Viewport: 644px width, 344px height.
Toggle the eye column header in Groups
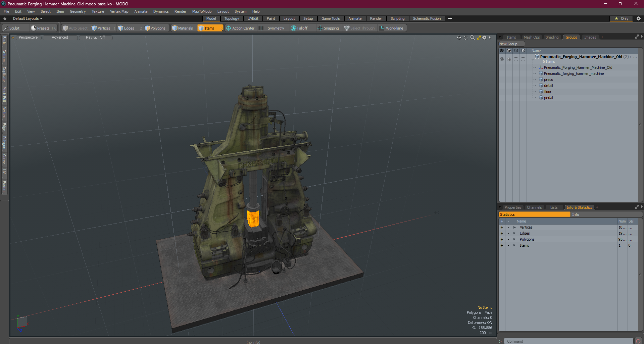(x=502, y=51)
